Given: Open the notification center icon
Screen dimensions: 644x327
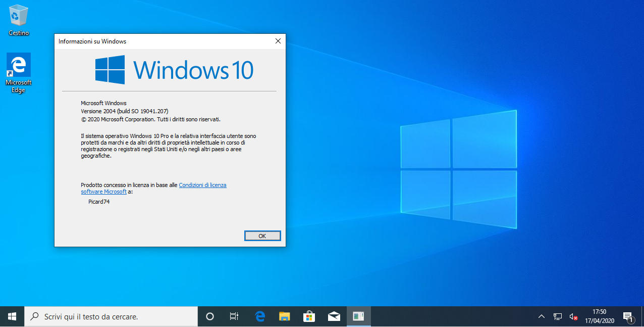Looking at the screenshot, I should (628, 316).
